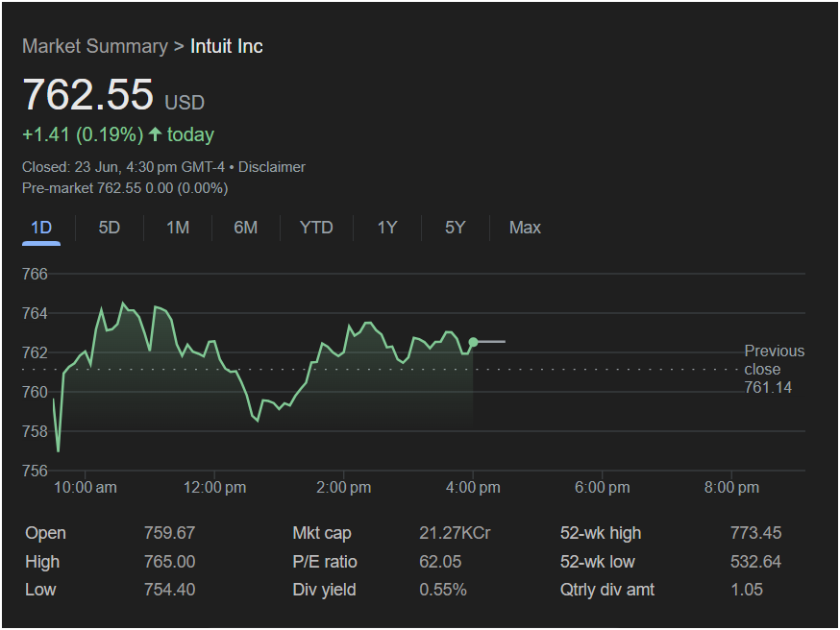Select the 1D time range tab

pos(41,228)
